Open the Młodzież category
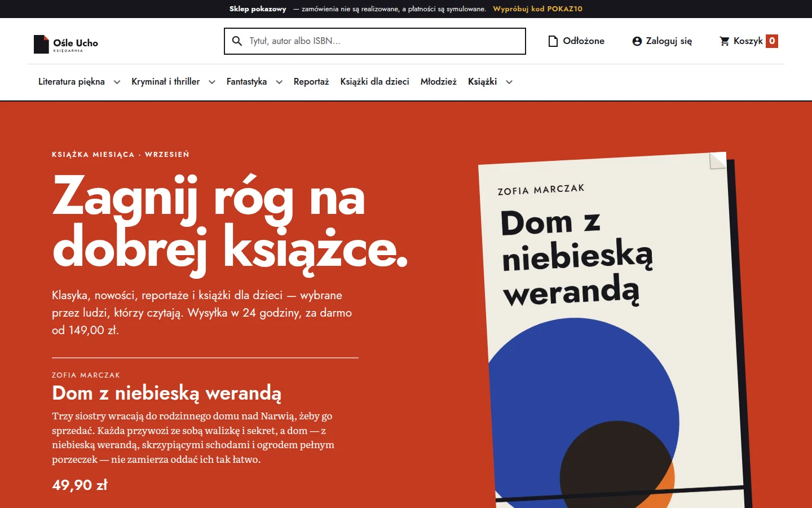 (439, 82)
